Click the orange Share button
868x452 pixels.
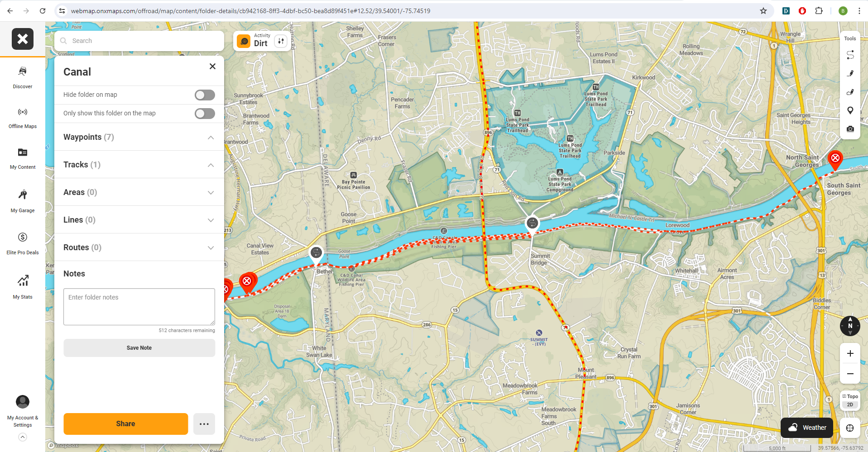(x=125, y=424)
